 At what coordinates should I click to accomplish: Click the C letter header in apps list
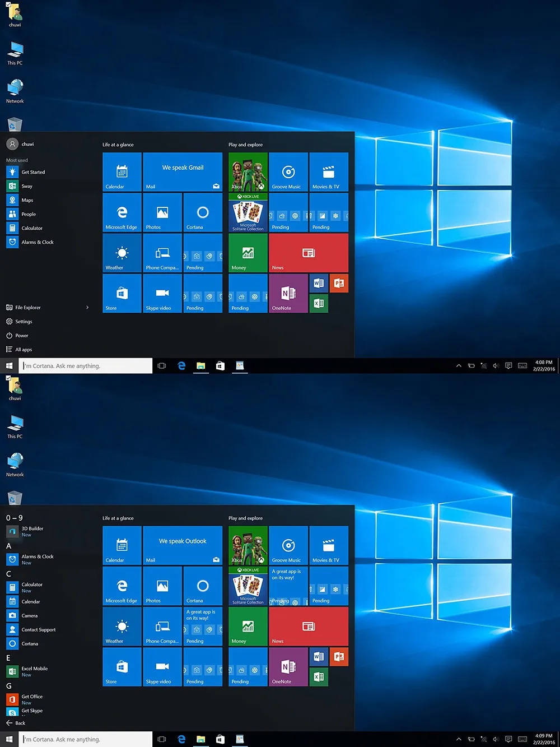point(8,574)
